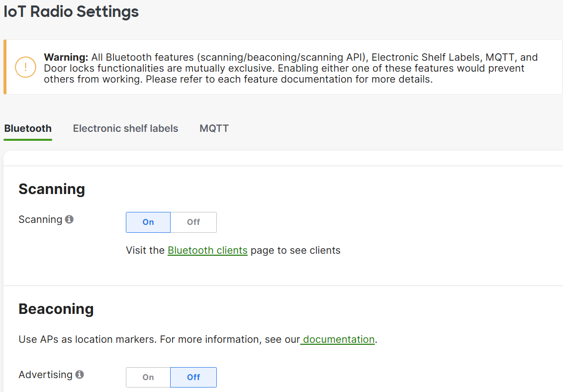Screen dimensions: 563x392
Task: Click the orange warning exclamation icon
Action: [x=25, y=67]
